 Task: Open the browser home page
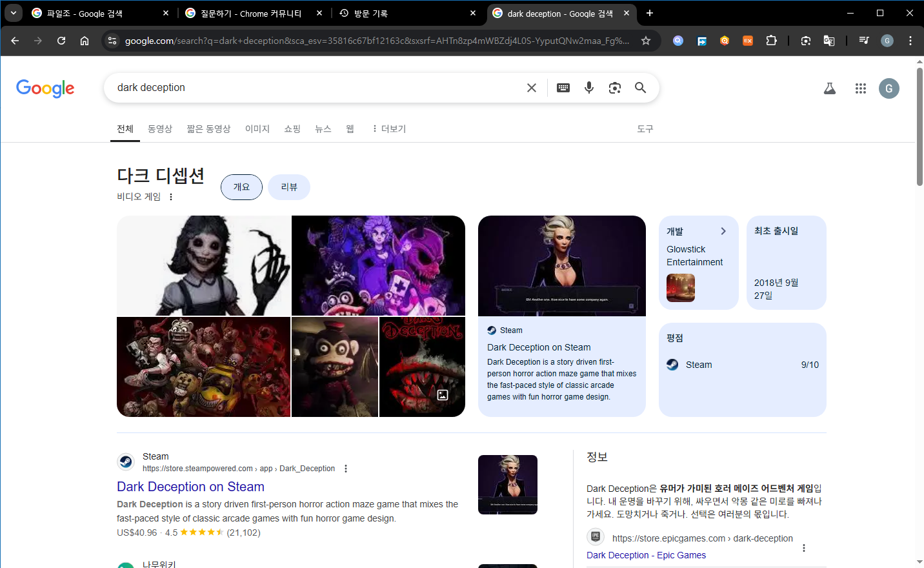click(85, 41)
